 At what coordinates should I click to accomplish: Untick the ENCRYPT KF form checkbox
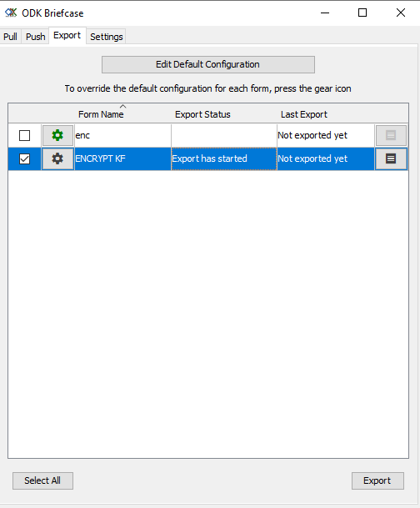point(25,158)
